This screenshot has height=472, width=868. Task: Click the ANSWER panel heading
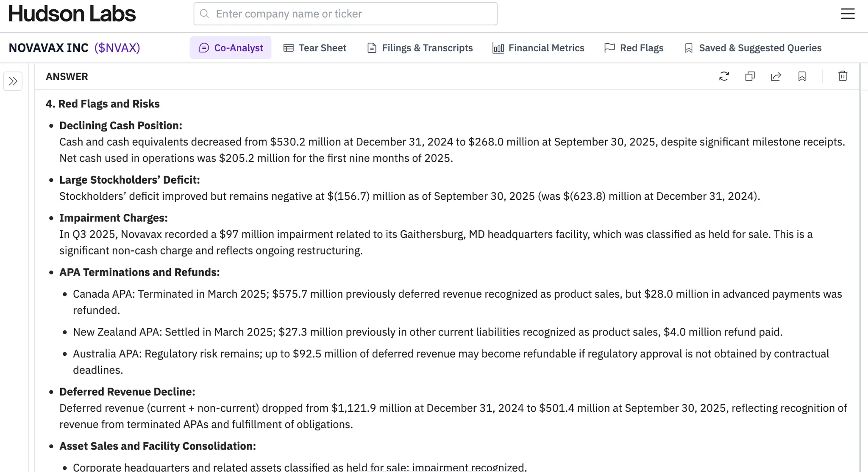(x=67, y=77)
